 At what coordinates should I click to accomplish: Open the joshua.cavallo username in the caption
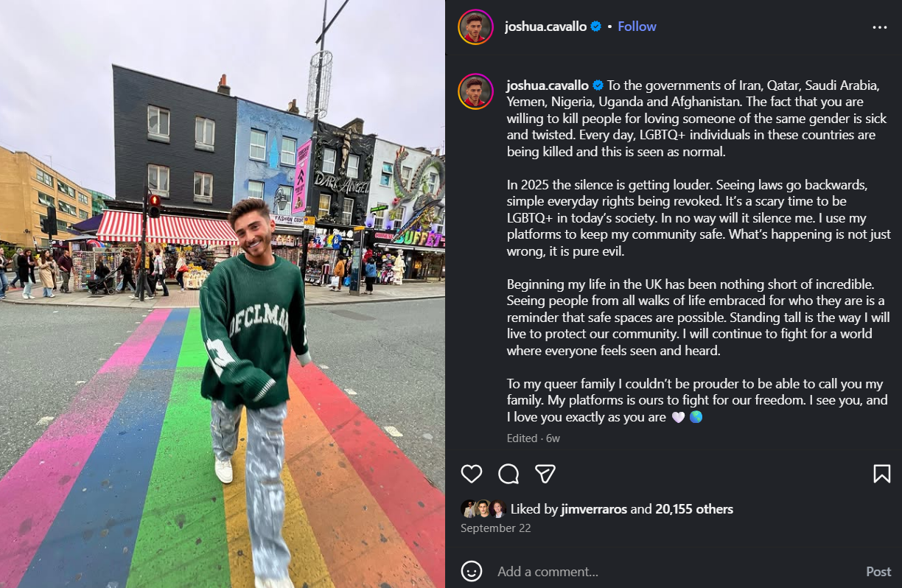pyautogui.click(x=548, y=85)
